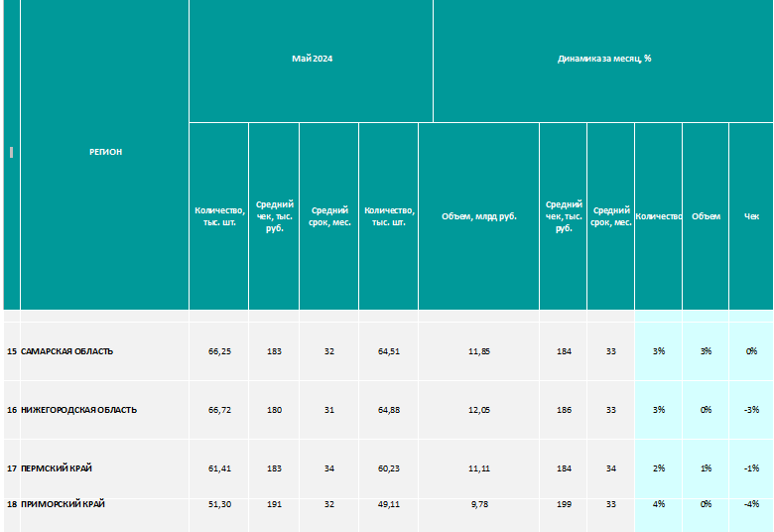Viewport: 774px width, 532px height.
Task: Click 191 in Приморский край row
Action: click(274, 504)
